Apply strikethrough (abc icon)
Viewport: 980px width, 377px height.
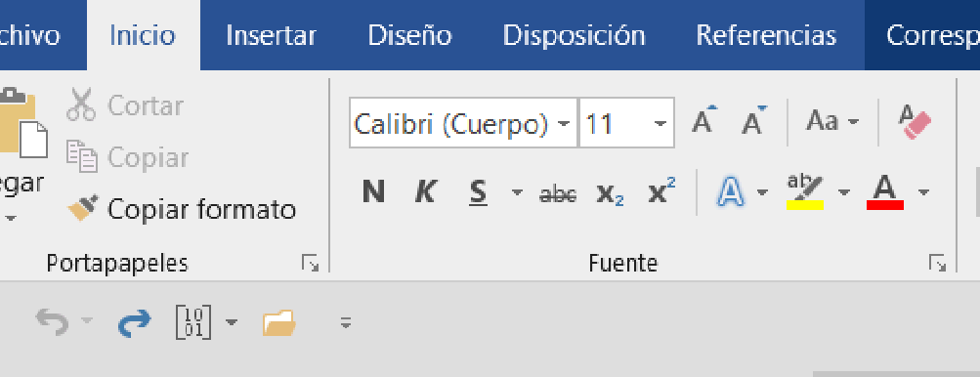558,193
